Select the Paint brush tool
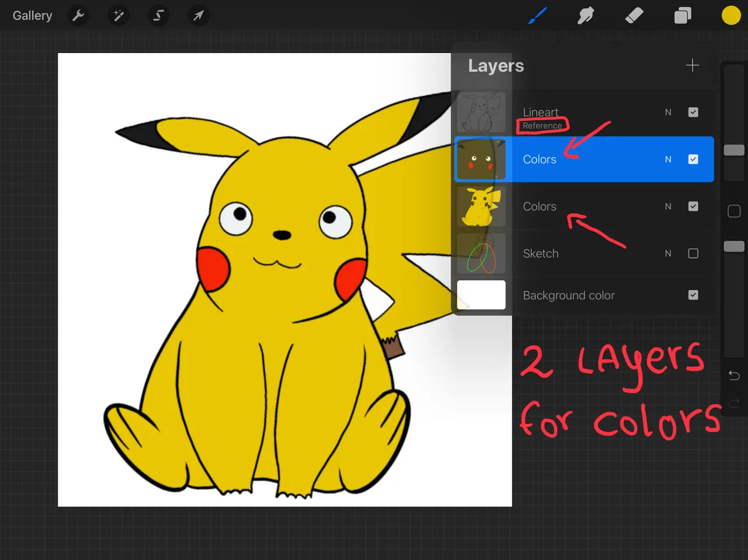The width and height of the screenshot is (748, 560). [537, 16]
